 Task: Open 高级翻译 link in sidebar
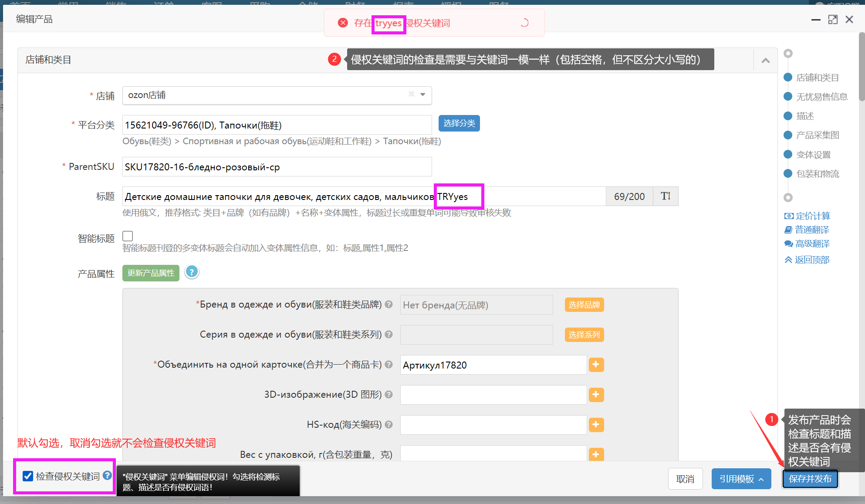[812, 244]
